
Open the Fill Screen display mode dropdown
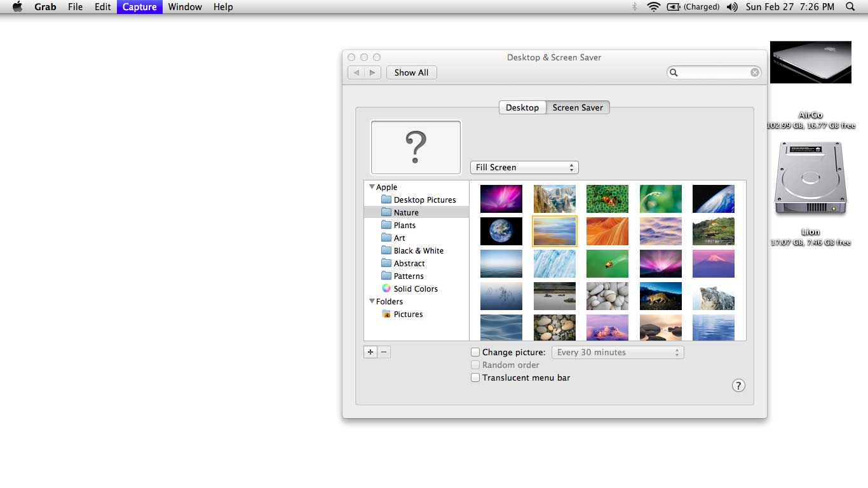coord(524,167)
